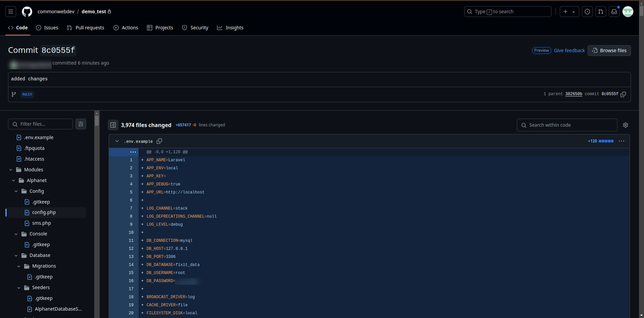
Task: Copy the full commit SHA
Action: [623, 94]
